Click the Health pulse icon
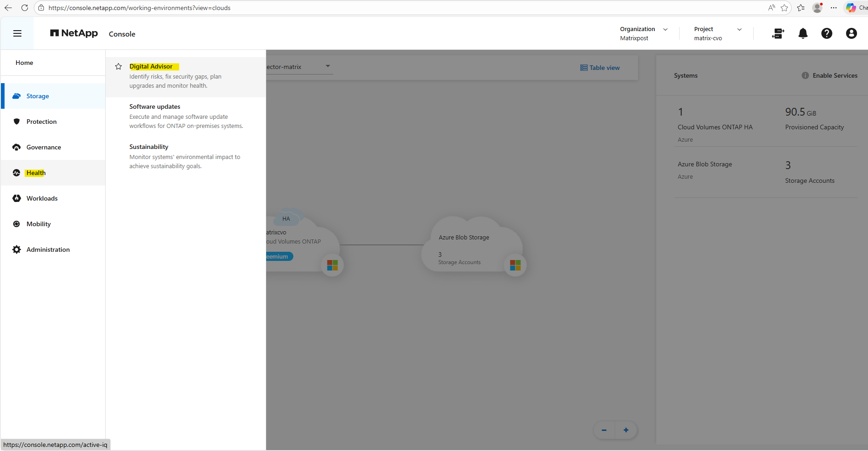 (16, 173)
